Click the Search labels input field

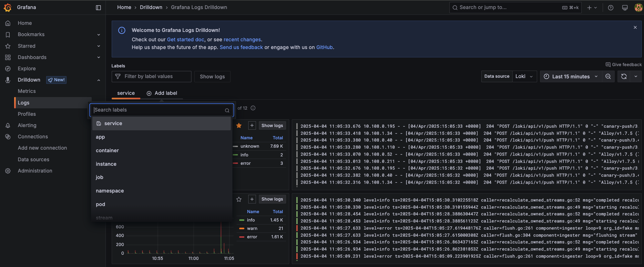[x=158, y=110]
